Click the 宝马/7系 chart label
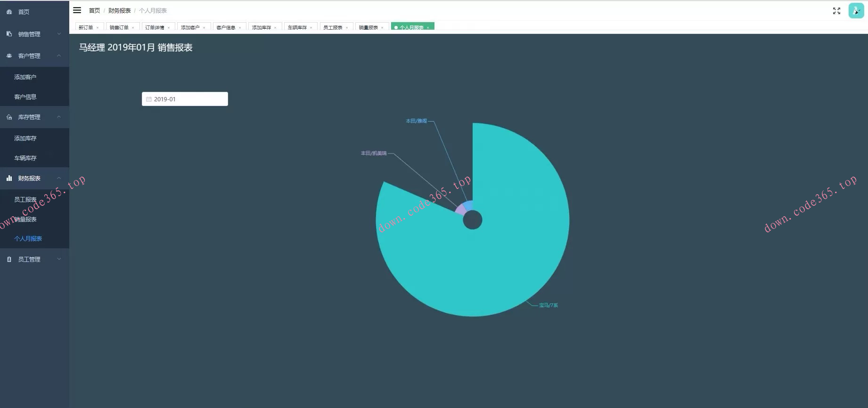The image size is (868, 408). pos(549,305)
